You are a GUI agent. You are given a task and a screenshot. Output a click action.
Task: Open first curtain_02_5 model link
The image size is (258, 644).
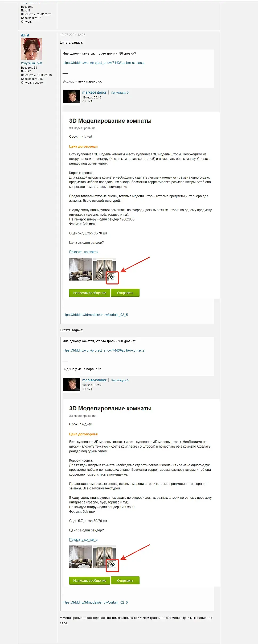click(x=95, y=315)
